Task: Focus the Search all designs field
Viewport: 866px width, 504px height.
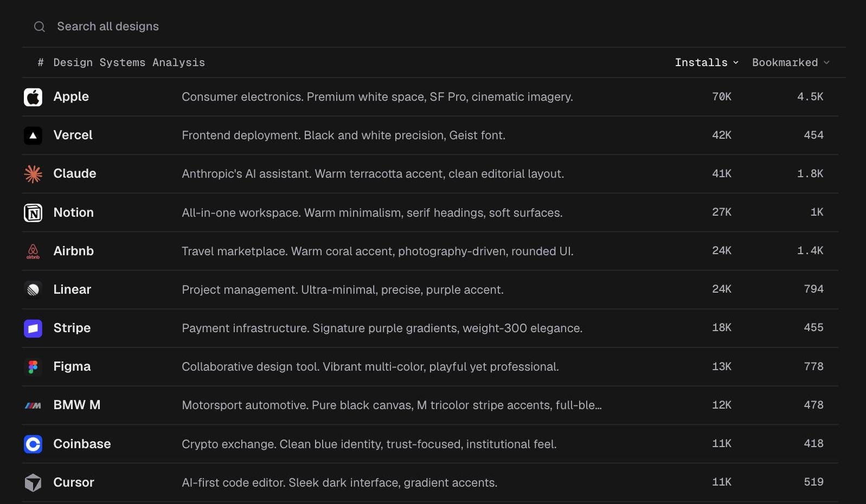Action: point(434,27)
